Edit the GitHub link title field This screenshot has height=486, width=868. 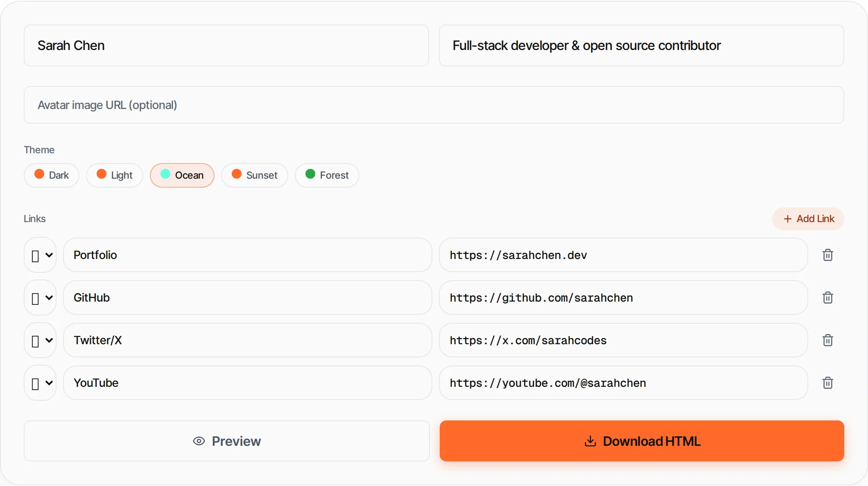tap(248, 298)
